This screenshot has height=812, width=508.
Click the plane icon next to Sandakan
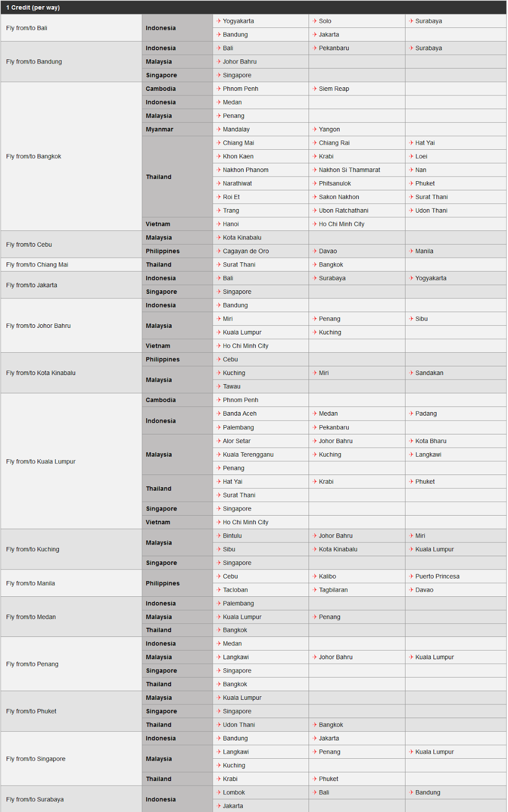tap(411, 373)
